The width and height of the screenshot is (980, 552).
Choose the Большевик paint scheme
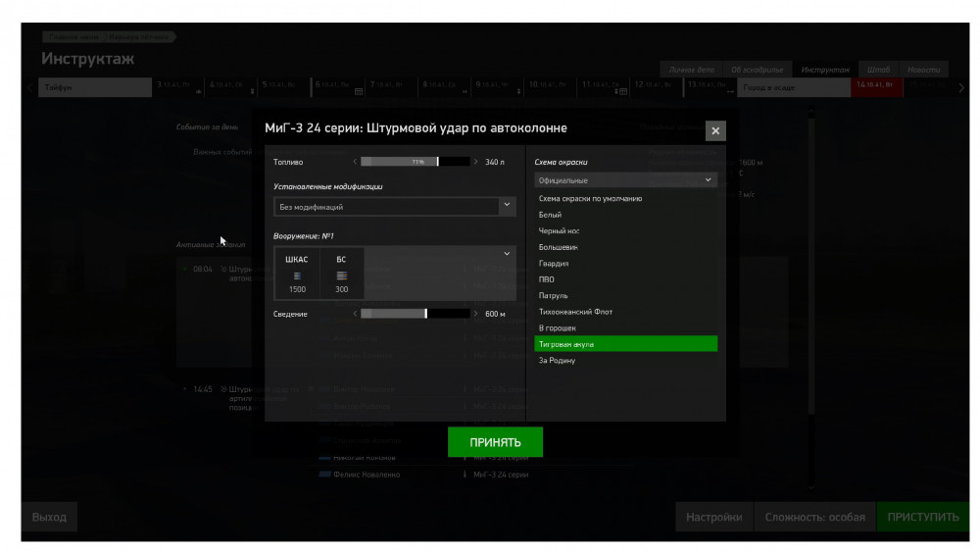coord(625,247)
